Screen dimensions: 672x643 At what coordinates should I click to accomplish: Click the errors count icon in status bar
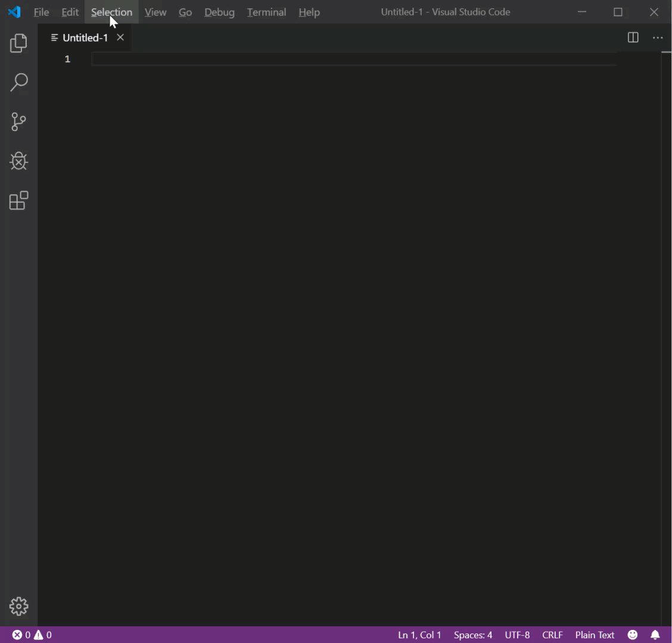(17, 635)
